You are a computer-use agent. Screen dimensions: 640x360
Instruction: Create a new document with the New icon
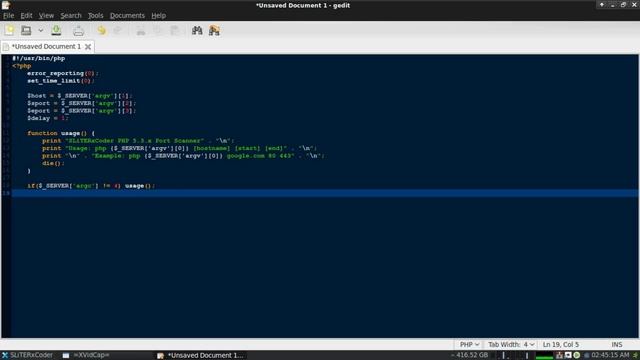pos(9,30)
